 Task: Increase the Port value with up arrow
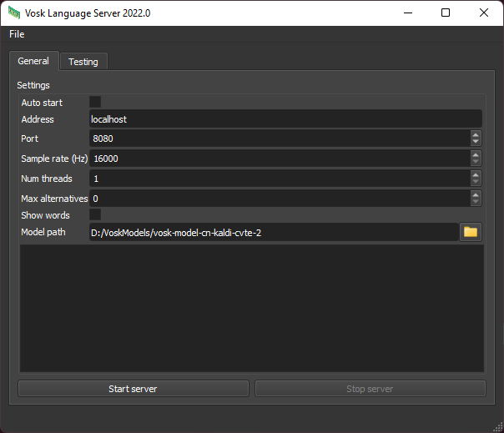[x=476, y=134]
